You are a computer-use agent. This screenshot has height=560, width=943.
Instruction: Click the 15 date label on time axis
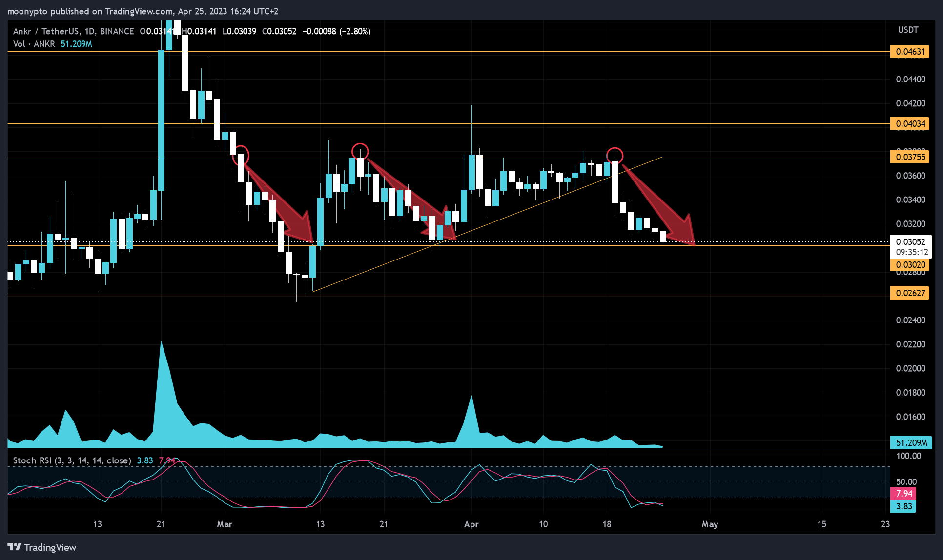(822, 524)
